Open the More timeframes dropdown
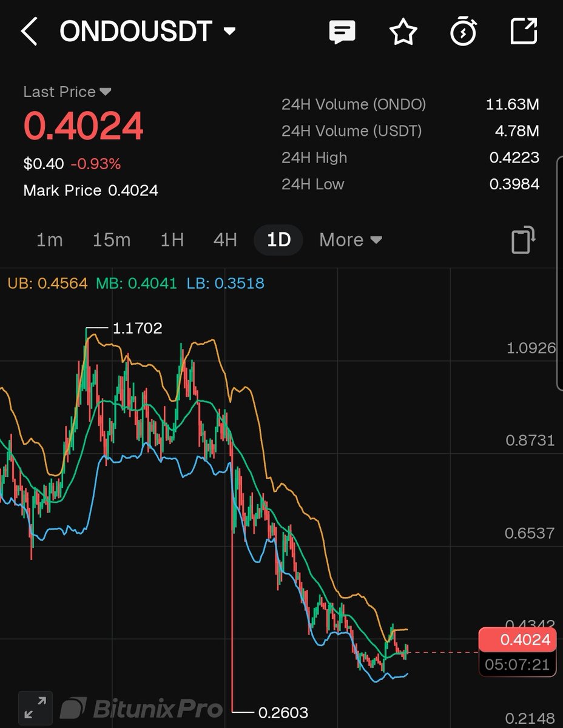The image size is (563, 728). tap(351, 240)
